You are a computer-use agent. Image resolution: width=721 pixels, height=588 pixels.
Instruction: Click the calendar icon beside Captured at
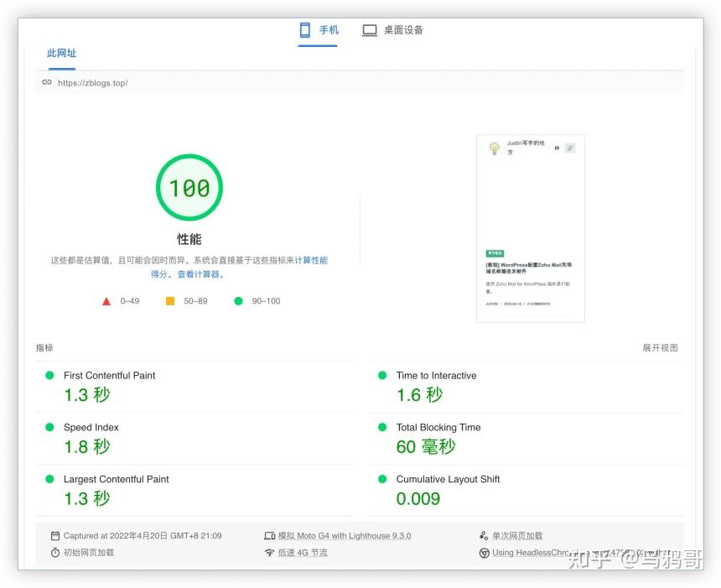coord(55,535)
